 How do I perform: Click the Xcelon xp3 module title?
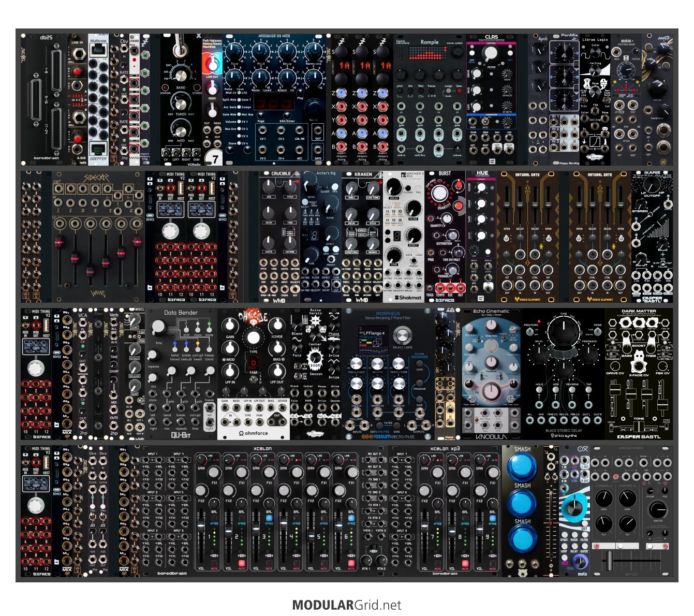pyautogui.click(x=445, y=448)
